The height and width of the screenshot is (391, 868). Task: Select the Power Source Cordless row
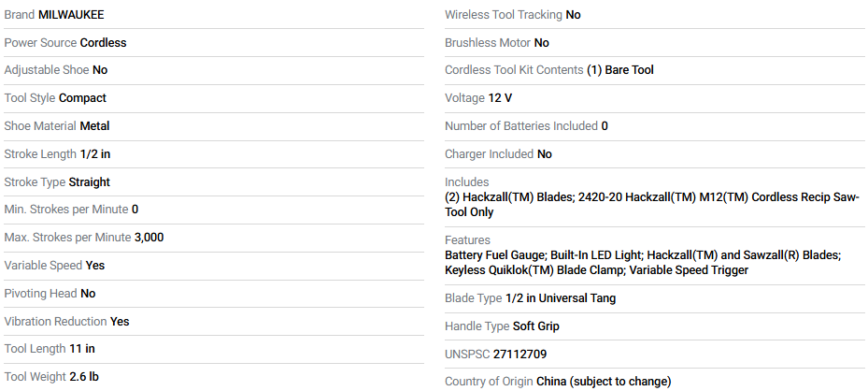pos(214,43)
